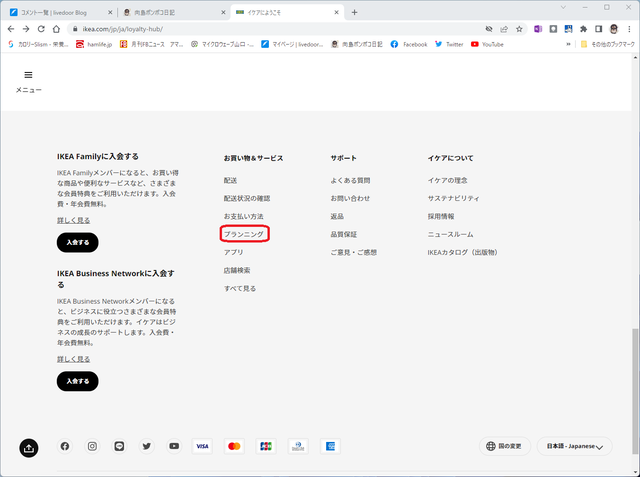Open the ニュースルーム link

[451, 234]
